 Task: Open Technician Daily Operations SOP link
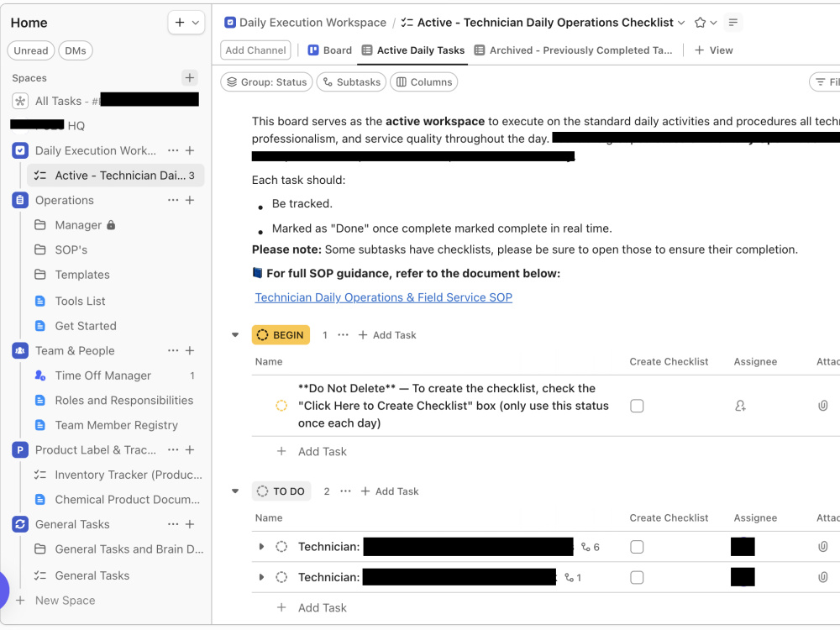tap(384, 297)
